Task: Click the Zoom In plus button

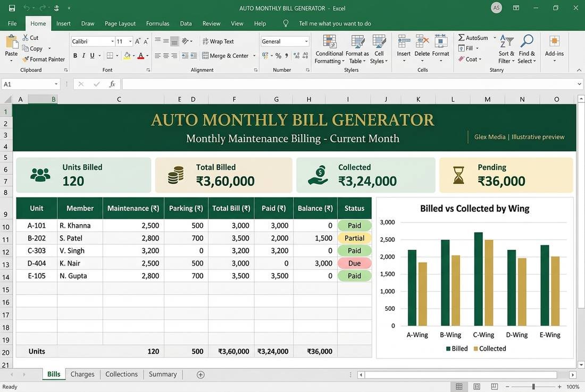Action: [x=559, y=387]
